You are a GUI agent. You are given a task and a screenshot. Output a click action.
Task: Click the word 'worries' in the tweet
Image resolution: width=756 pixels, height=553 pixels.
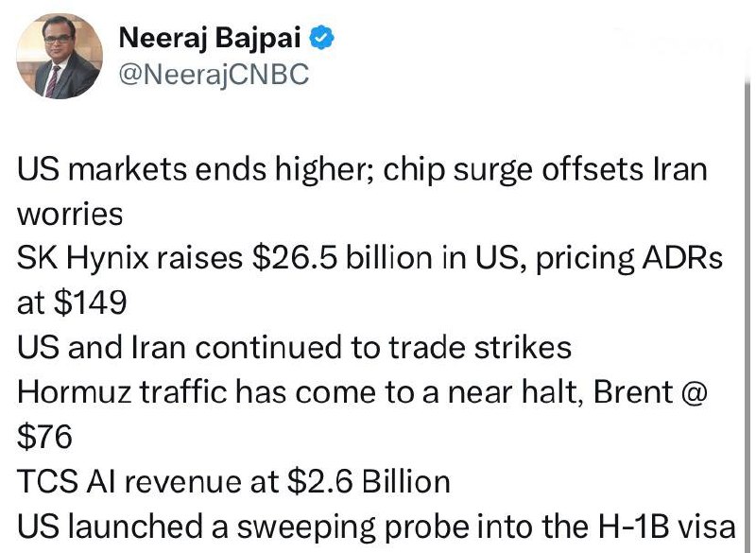click(70, 215)
